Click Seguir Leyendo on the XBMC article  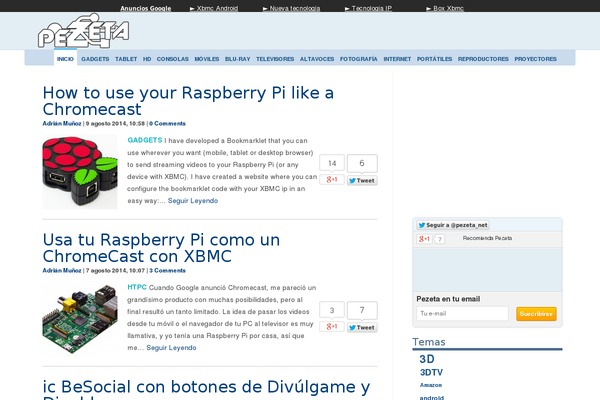171,348
